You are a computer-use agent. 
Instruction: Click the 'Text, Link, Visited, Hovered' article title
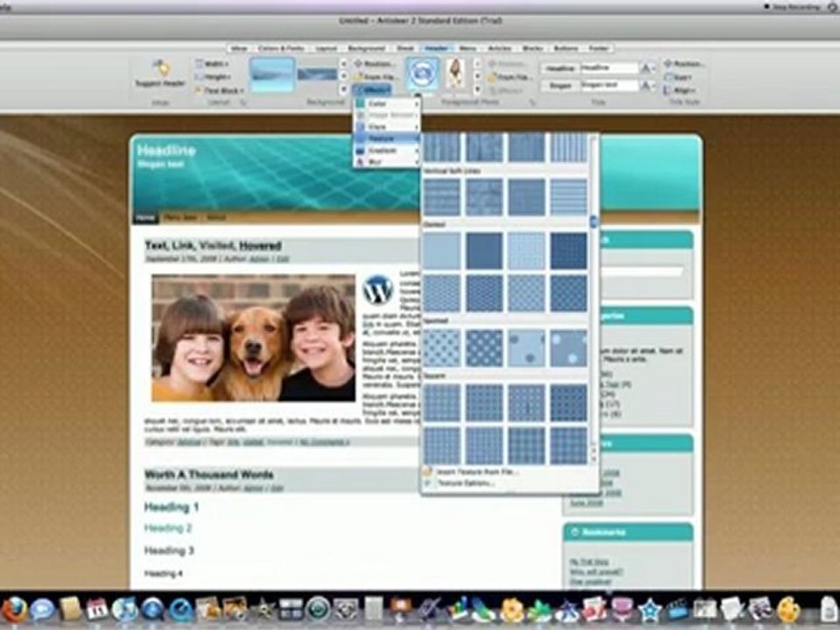(213, 246)
